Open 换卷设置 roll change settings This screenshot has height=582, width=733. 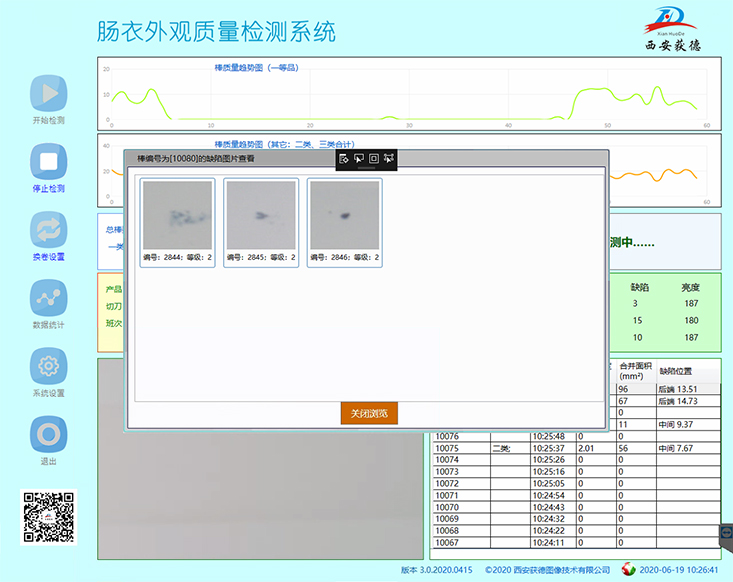tap(48, 230)
